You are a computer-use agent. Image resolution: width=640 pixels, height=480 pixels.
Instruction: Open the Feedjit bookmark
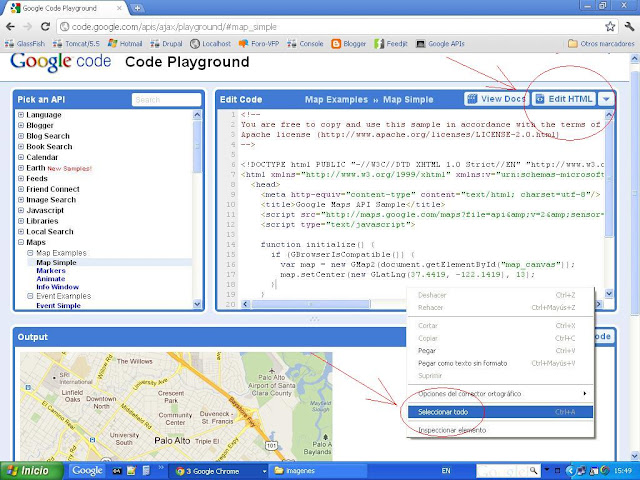[x=391, y=44]
